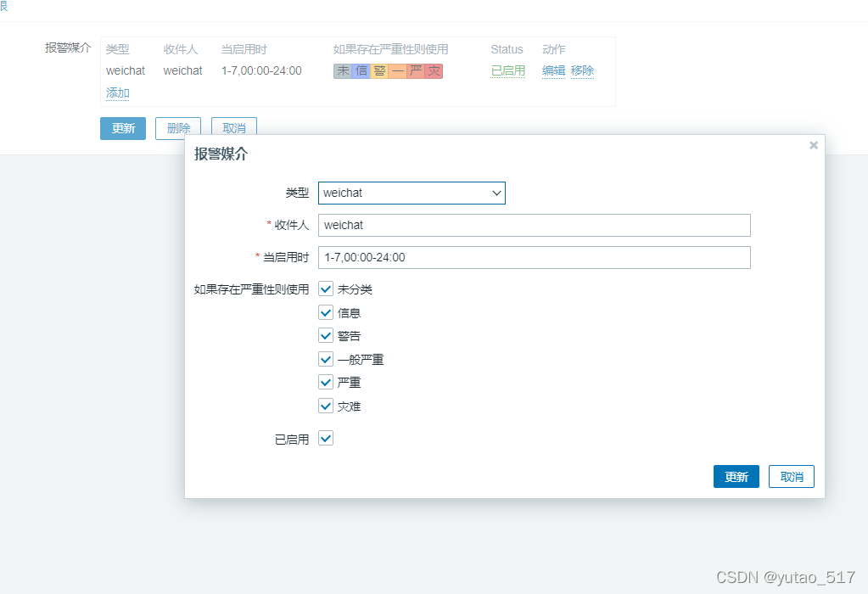Image resolution: width=868 pixels, height=594 pixels.
Task: Open the 类型 weichat dropdown
Action: click(412, 193)
